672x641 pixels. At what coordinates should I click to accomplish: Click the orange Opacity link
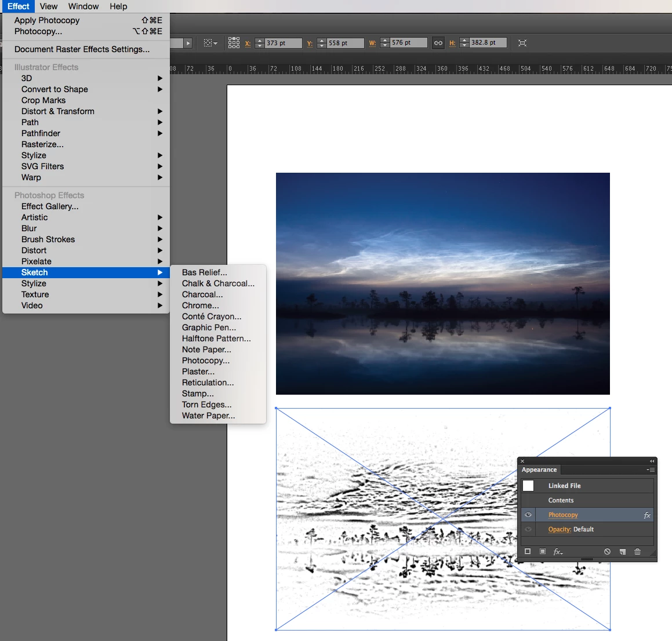click(x=560, y=530)
